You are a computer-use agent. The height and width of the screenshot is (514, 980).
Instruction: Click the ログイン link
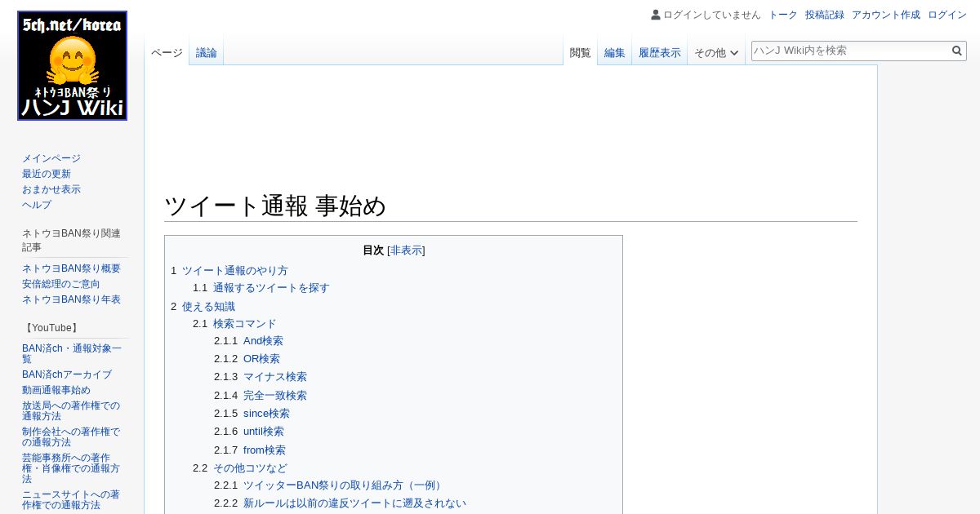coord(947,15)
